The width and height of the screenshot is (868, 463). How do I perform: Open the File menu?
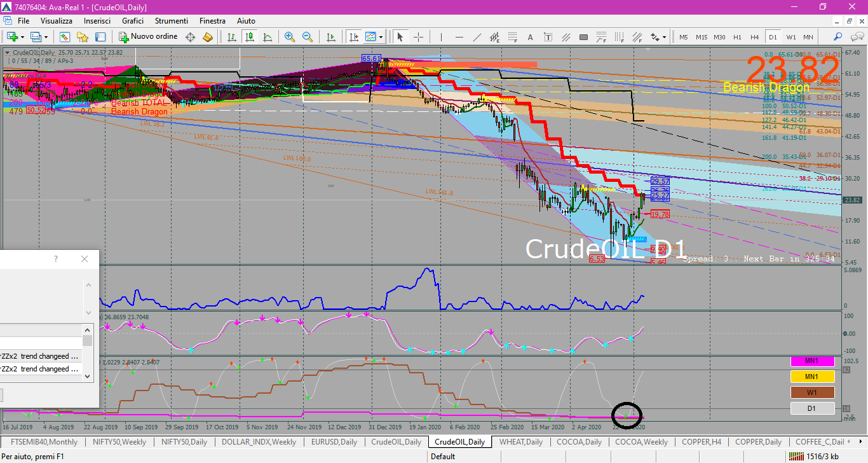[24, 21]
